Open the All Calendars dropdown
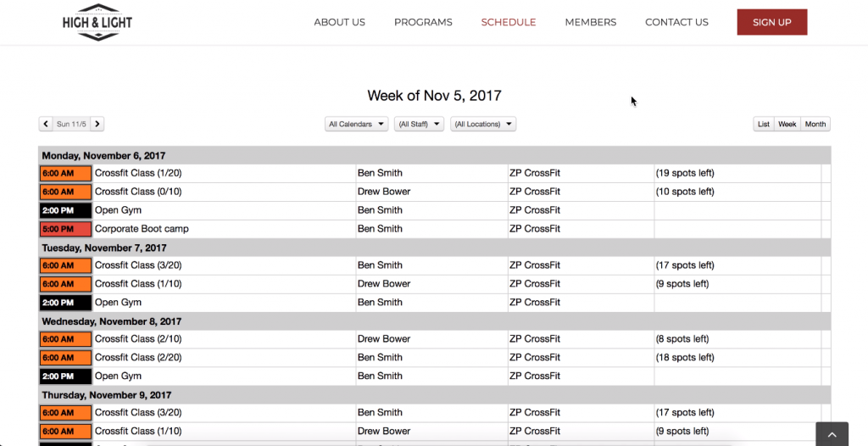 click(357, 124)
